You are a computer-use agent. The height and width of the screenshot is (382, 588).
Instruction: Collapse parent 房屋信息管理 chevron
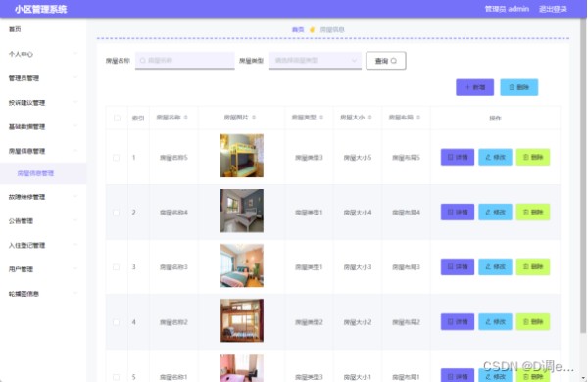click(75, 151)
